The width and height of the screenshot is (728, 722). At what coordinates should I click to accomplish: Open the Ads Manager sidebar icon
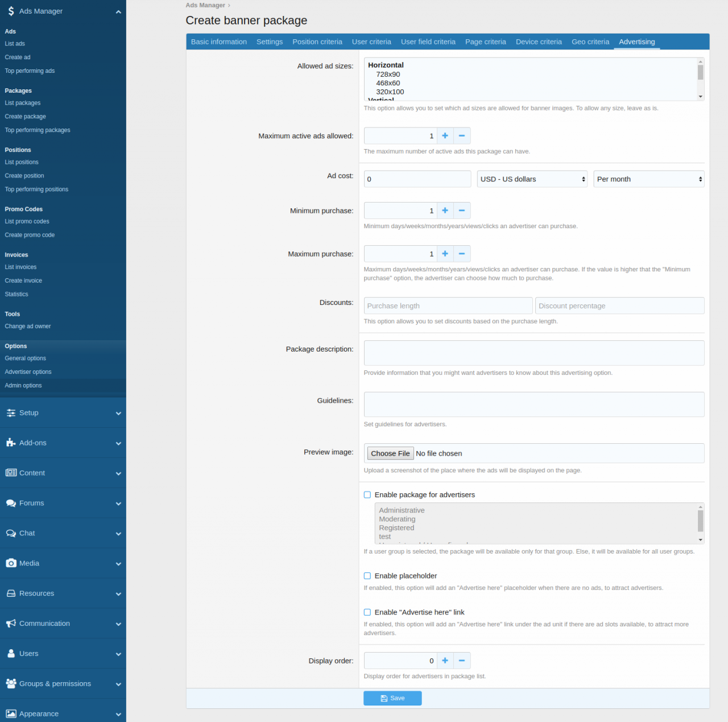point(10,11)
